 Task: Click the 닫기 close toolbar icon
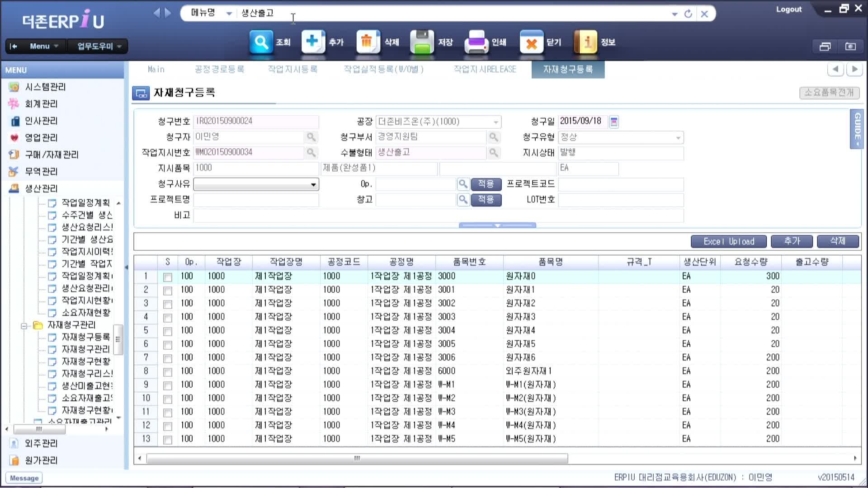click(532, 42)
